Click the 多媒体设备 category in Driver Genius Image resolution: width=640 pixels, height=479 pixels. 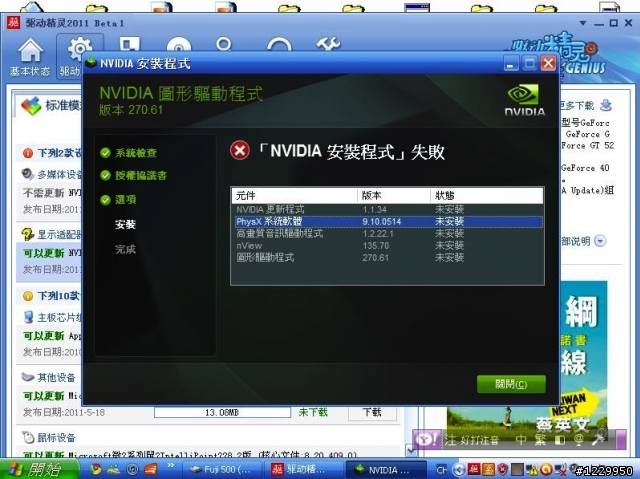pos(60,175)
